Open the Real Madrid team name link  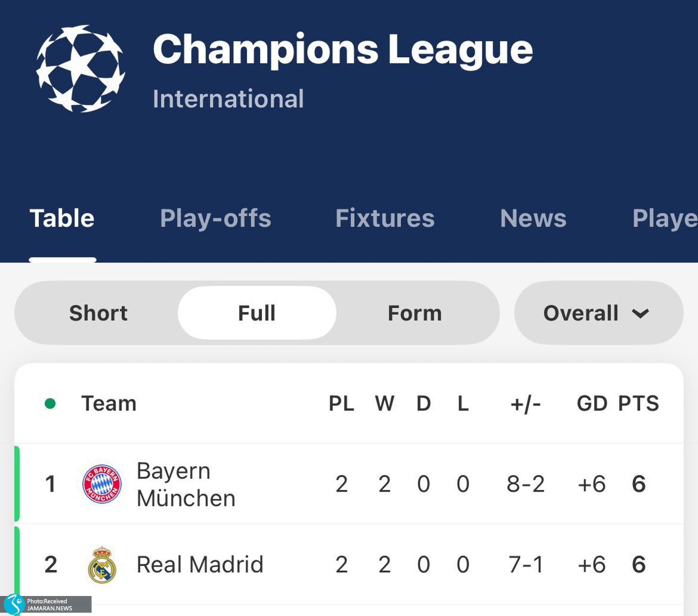[200, 565]
